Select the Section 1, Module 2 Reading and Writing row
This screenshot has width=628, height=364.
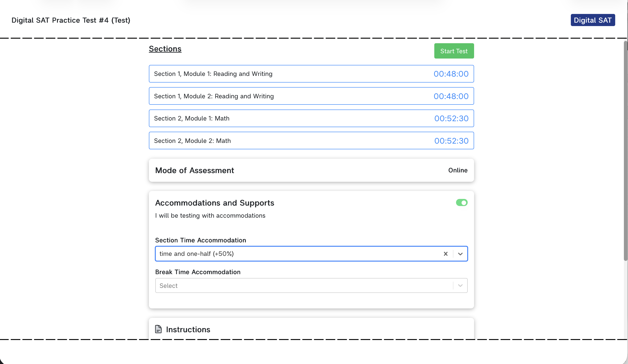(311, 96)
